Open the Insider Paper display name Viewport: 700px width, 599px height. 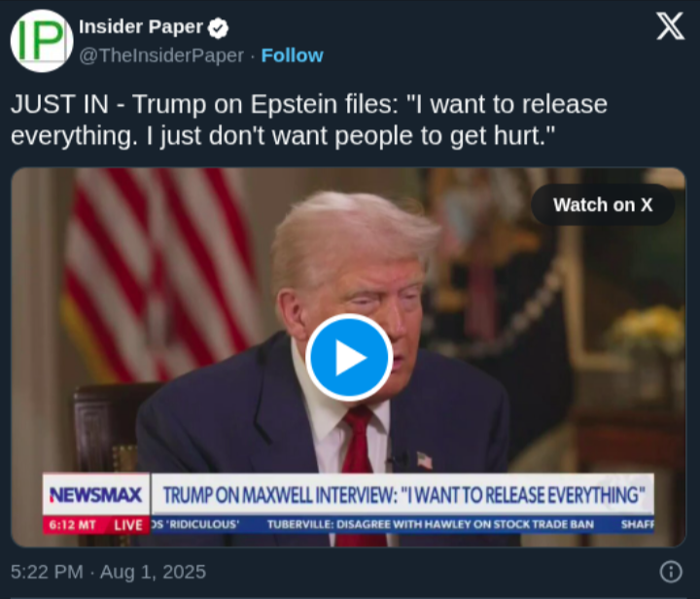[x=141, y=27]
